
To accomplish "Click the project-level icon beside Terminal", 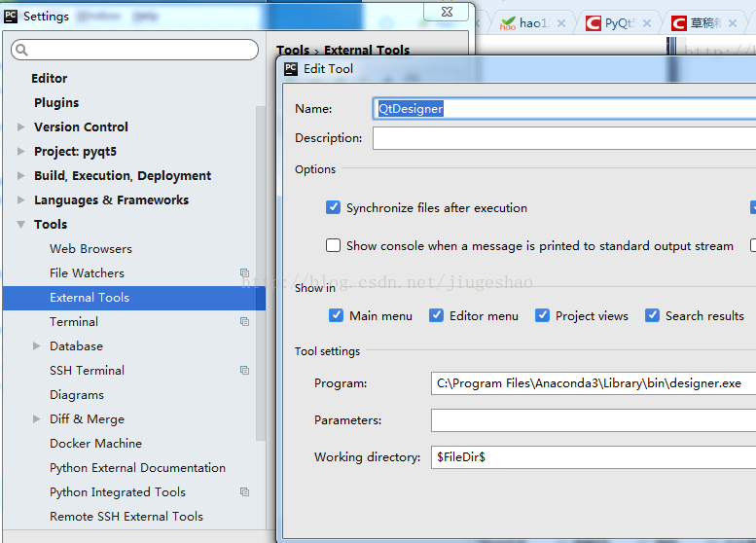I will click(x=244, y=322).
